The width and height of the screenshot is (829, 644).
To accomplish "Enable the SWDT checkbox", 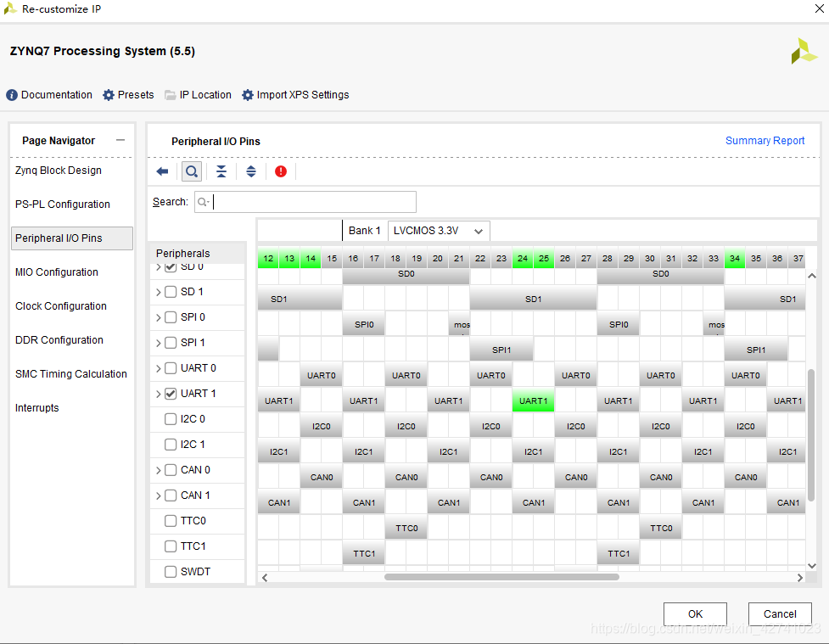I will coord(171,572).
